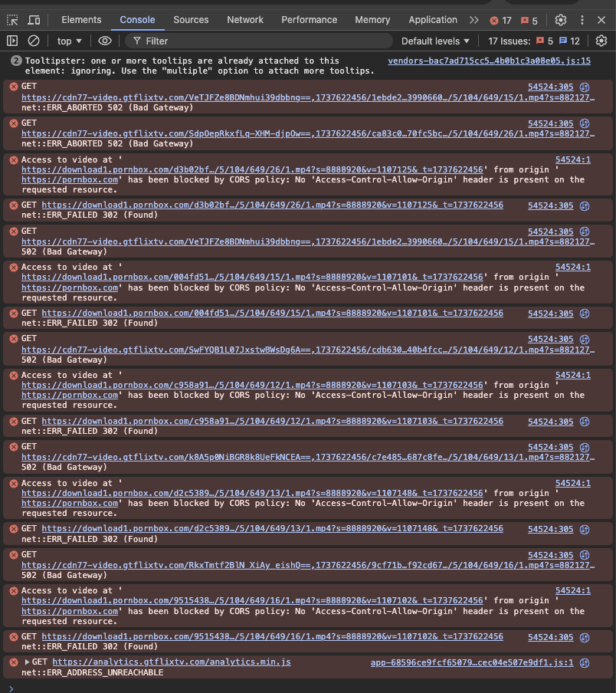Show more tabs with the double chevron
Viewport: 616px width, 693px height.
click(475, 20)
